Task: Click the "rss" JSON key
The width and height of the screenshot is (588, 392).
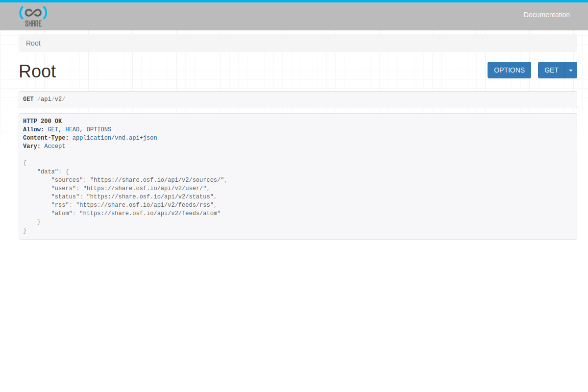Action: (60, 205)
